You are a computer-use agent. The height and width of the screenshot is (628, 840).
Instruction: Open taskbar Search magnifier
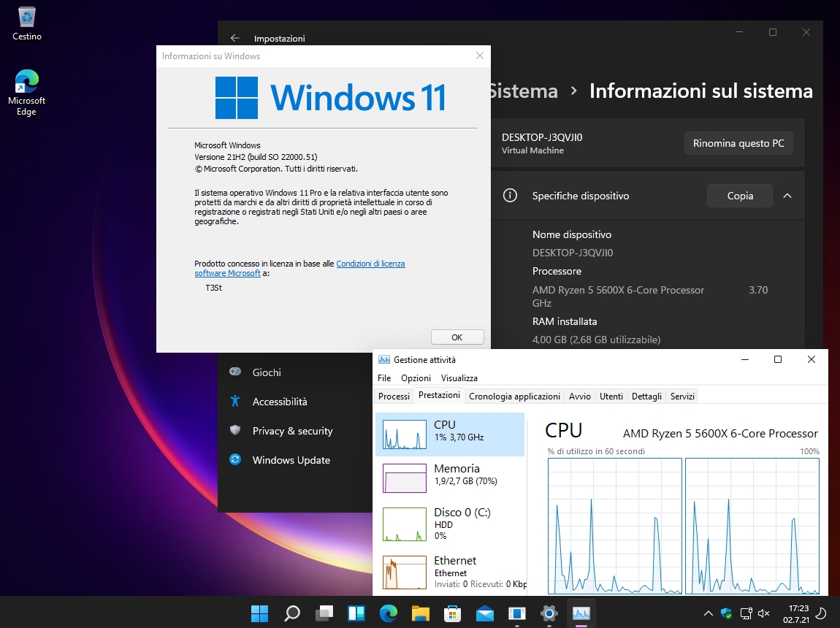pyautogui.click(x=292, y=613)
